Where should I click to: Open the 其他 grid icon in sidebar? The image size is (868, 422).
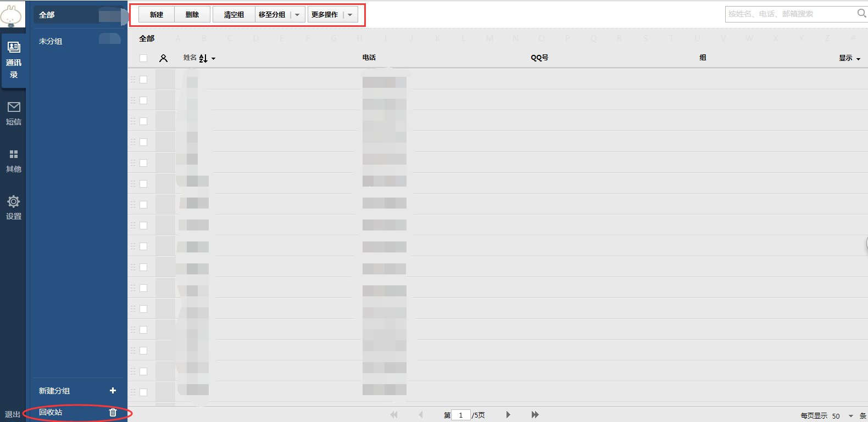coord(14,154)
